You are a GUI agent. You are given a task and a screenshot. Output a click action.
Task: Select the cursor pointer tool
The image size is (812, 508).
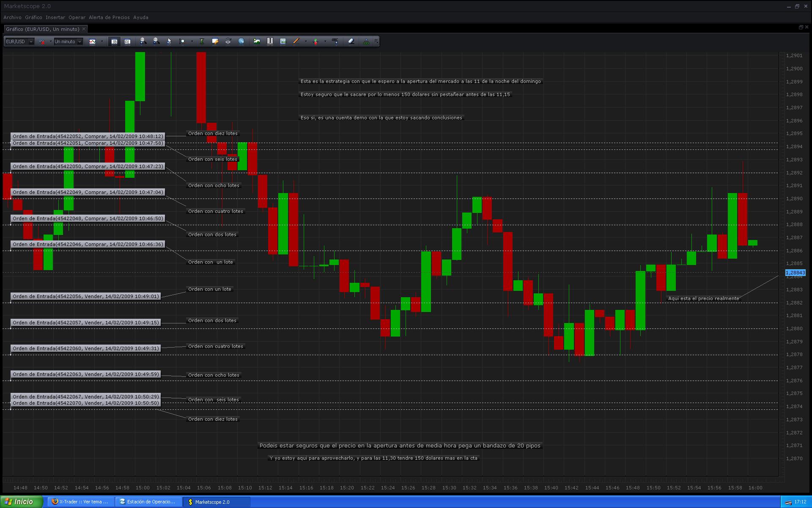coord(169,41)
